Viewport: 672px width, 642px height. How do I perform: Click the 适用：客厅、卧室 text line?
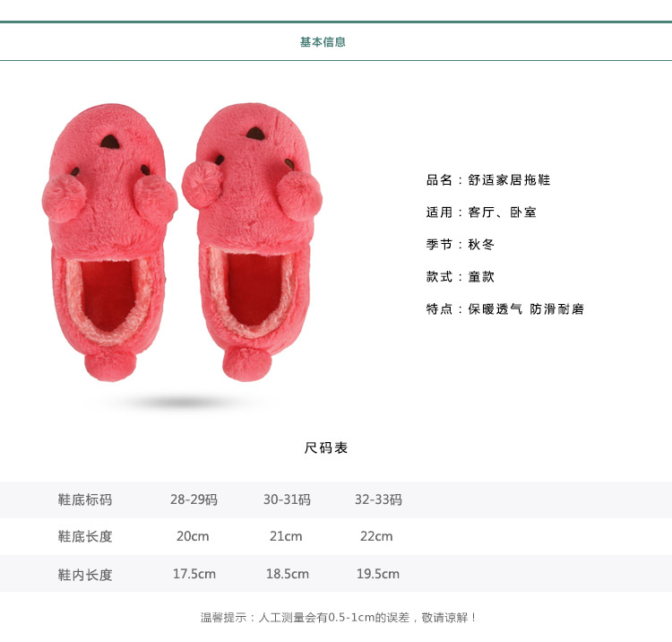coord(481,213)
